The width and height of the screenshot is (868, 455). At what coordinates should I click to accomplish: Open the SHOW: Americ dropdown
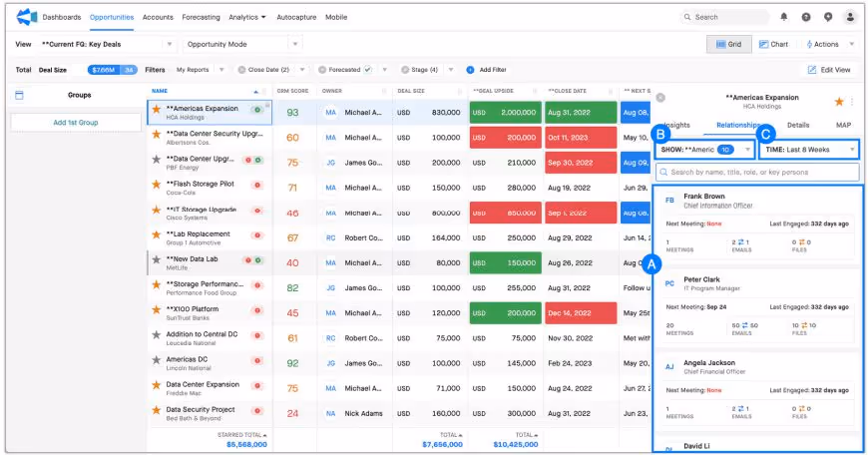click(x=704, y=150)
